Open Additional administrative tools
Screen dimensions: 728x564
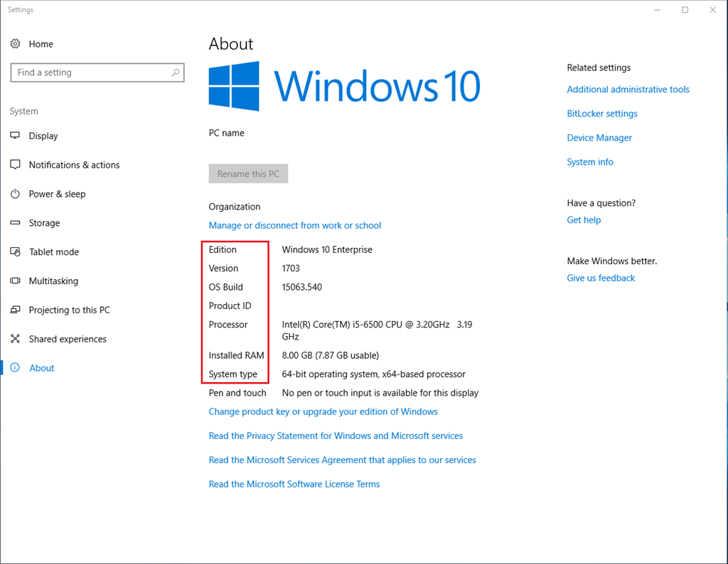(628, 90)
